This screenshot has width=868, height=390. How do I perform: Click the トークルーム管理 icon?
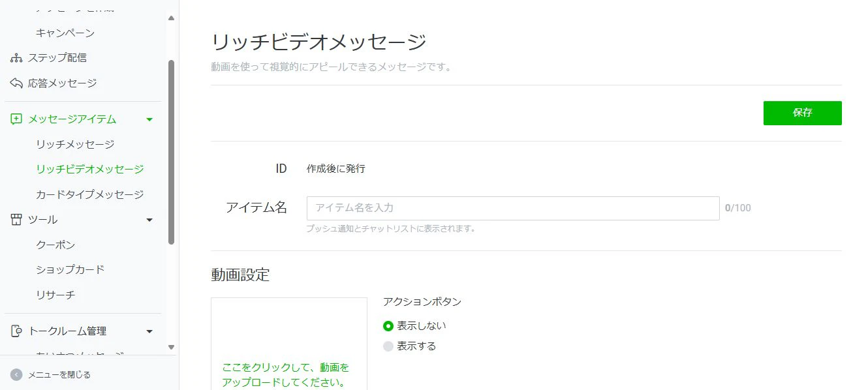(x=16, y=331)
